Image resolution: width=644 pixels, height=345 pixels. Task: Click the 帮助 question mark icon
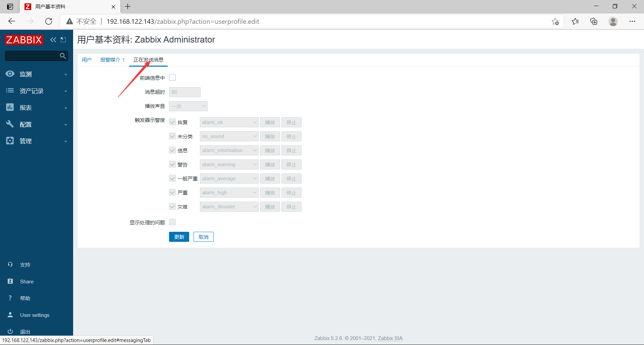click(x=10, y=298)
